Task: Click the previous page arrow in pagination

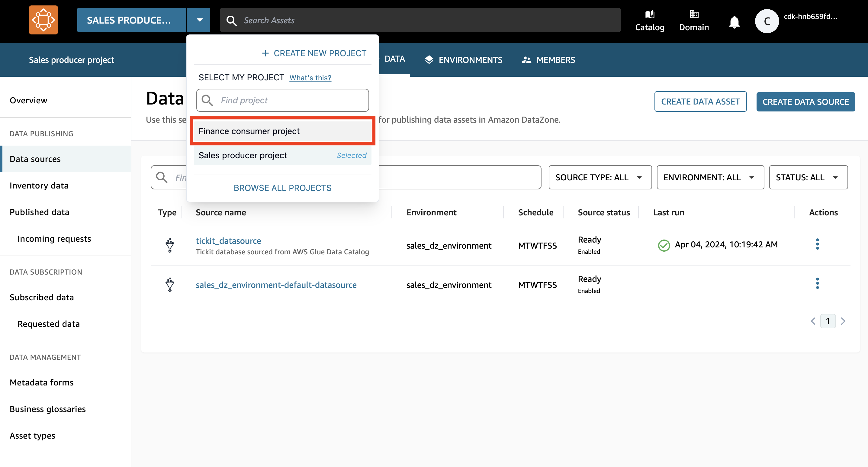Action: pyautogui.click(x=813, y=321)
